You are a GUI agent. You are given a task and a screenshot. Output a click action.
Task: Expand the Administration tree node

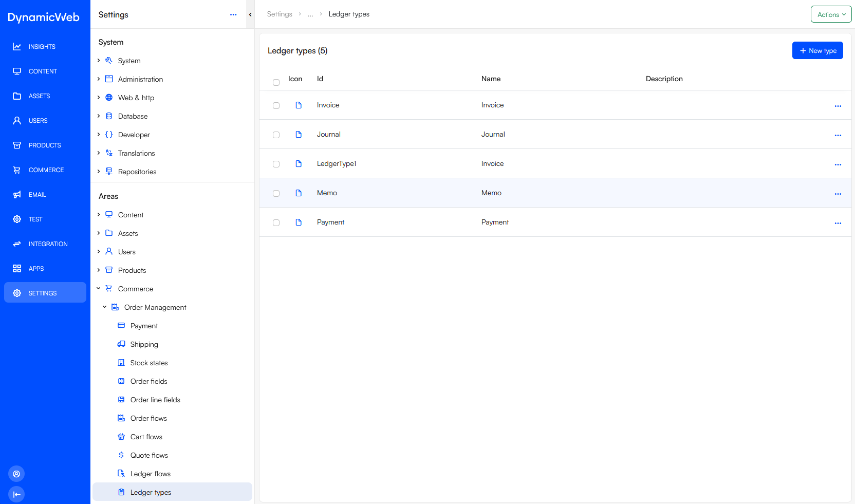click(x=99, y=79)
